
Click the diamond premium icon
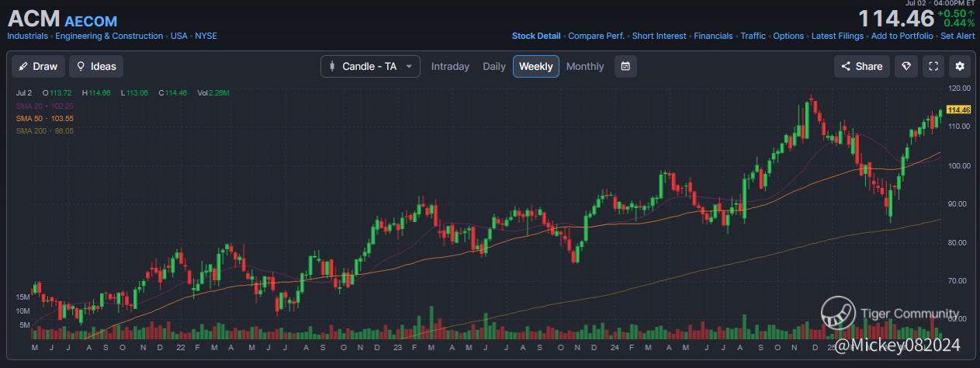click(x=906, y=67)
